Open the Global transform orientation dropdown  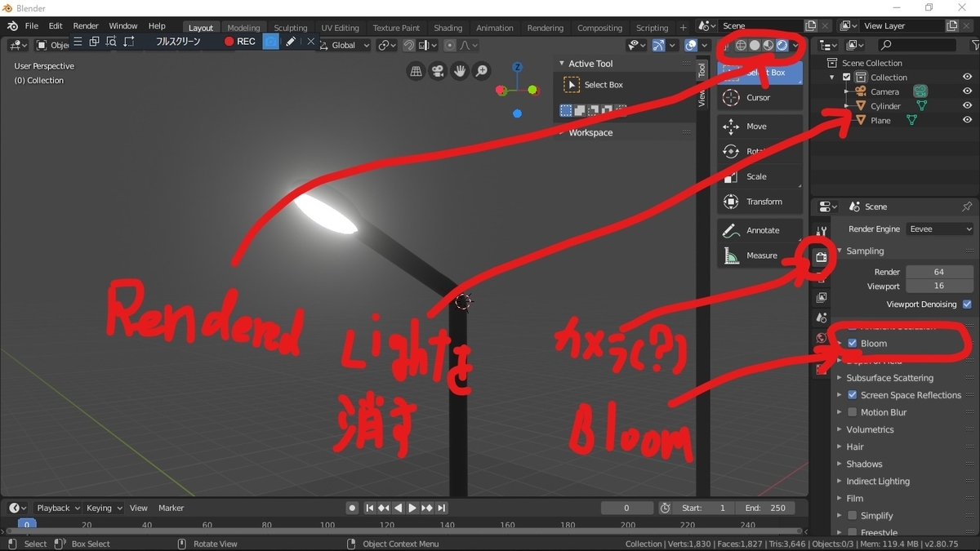point(344,46)
